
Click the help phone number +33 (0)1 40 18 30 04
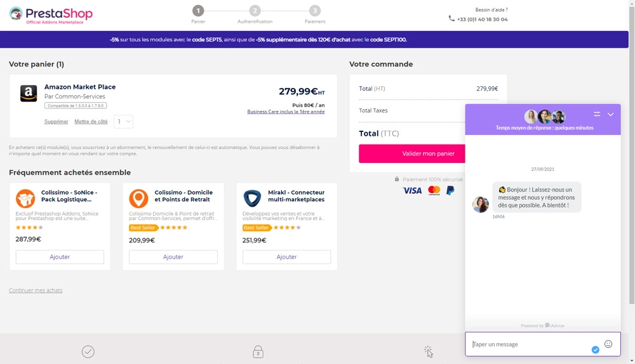click(x=482, y=19)
